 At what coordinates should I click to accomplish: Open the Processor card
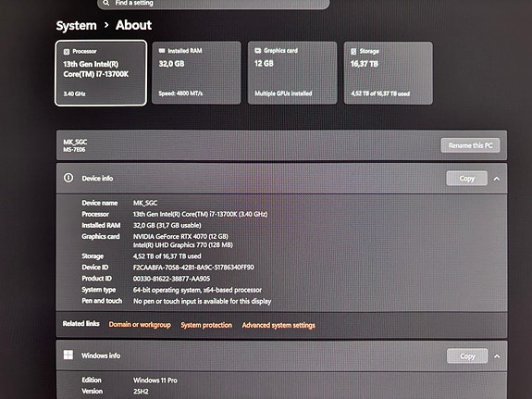click(101, 73)
